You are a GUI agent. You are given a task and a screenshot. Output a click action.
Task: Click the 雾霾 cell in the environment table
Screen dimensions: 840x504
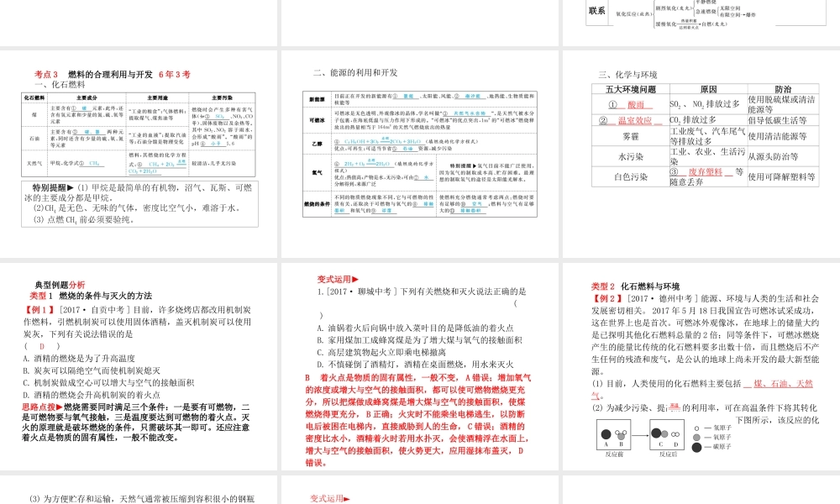point(631,137)
